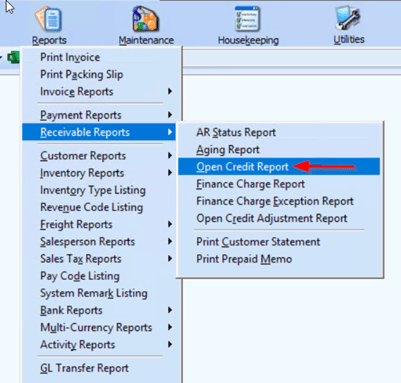Choose System Remark Listing
This screenshot has width=401, height=383.
tap(99, 293)
